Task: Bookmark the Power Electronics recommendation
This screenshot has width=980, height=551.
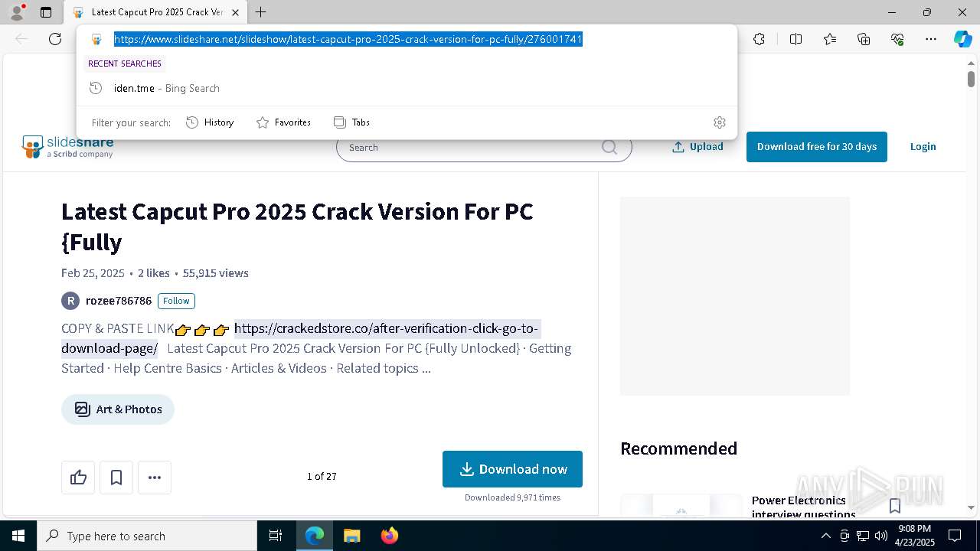Action: (x=894, y=506)
